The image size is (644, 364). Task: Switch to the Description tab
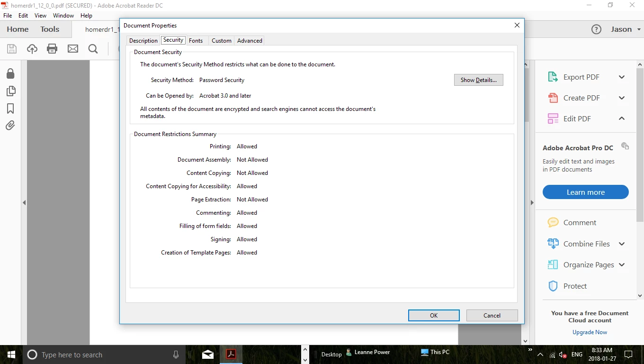(x=143, y=41)
